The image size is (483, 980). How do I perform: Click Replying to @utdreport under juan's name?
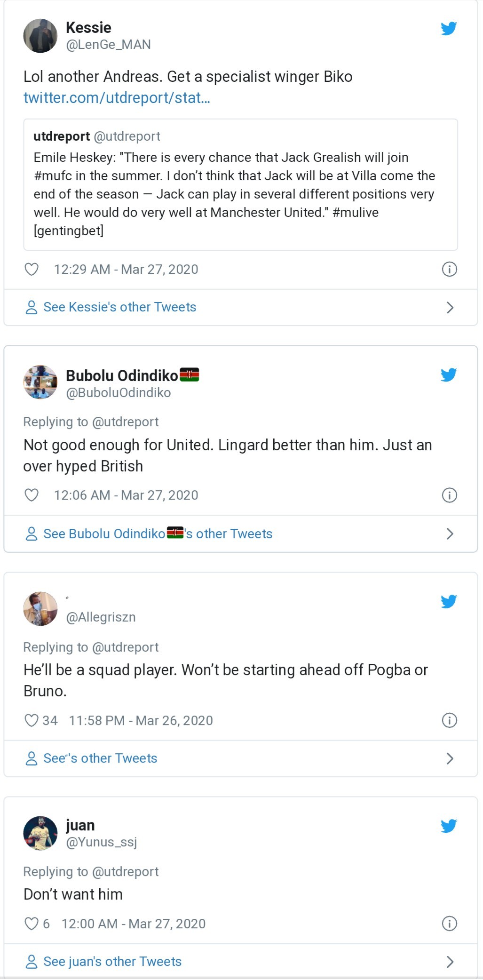pyautogui.click(x=91, y=872)
